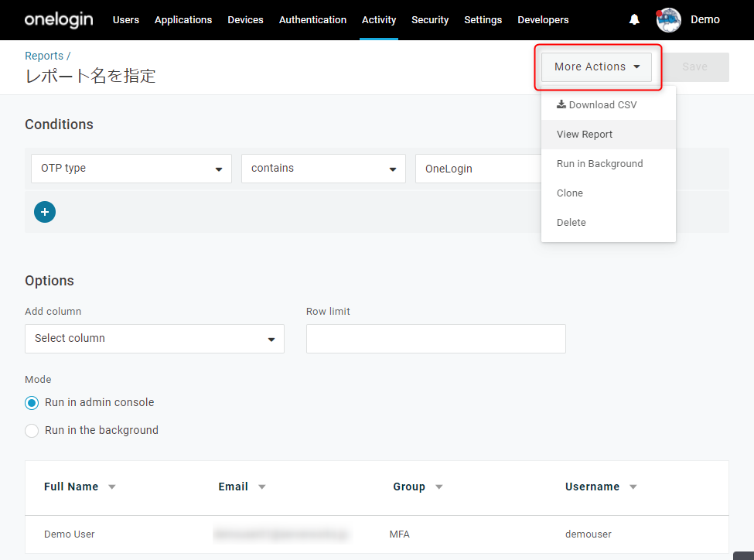Open the Demo user avatar

[x=668, y=20]
